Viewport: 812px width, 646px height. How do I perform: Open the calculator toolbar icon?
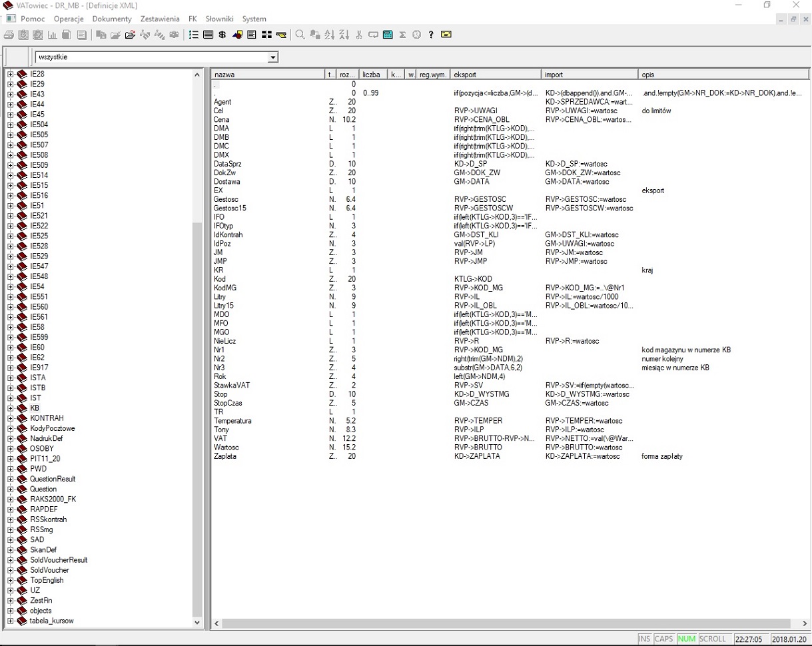(x=388, y=35)
